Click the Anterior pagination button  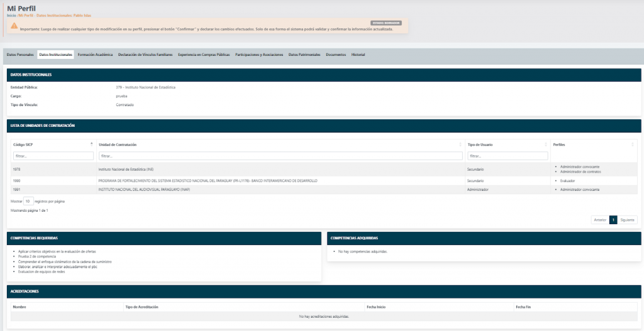coord(599,220)
